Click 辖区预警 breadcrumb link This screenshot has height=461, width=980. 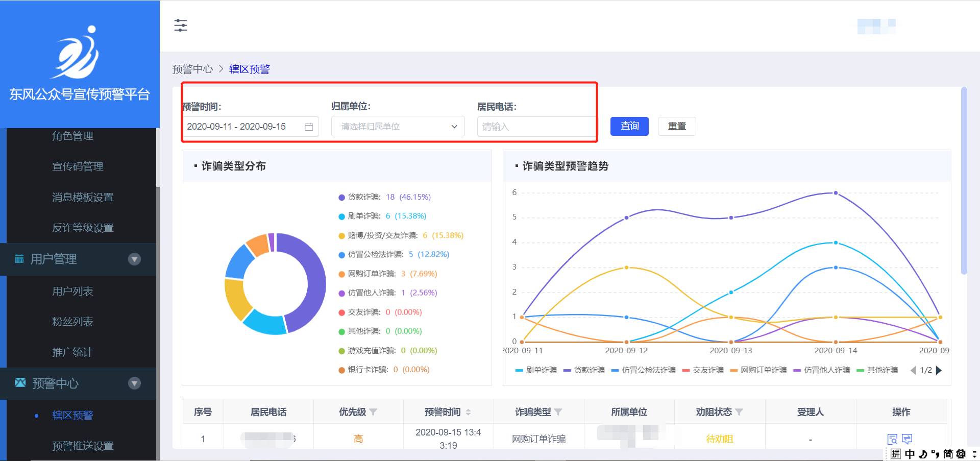[250, 69]
